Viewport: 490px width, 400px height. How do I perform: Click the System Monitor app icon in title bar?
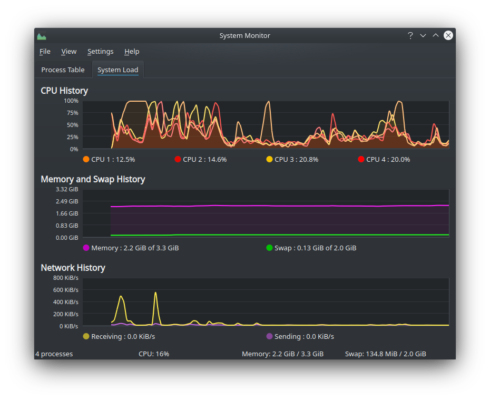pos(42,36)
